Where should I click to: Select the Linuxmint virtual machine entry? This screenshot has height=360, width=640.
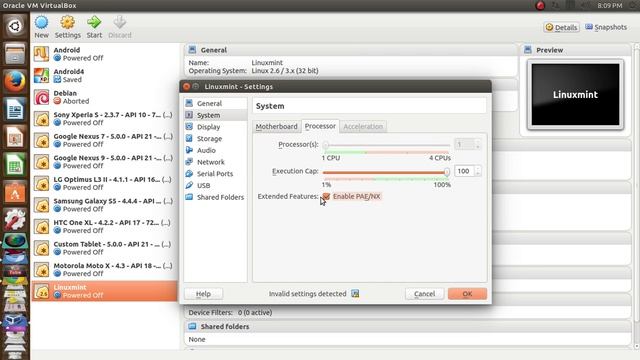click(x=104, y=291)
